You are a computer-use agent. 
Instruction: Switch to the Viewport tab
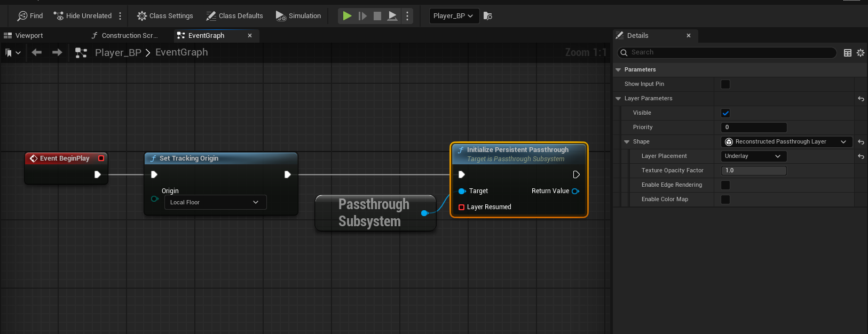point(29,36)
